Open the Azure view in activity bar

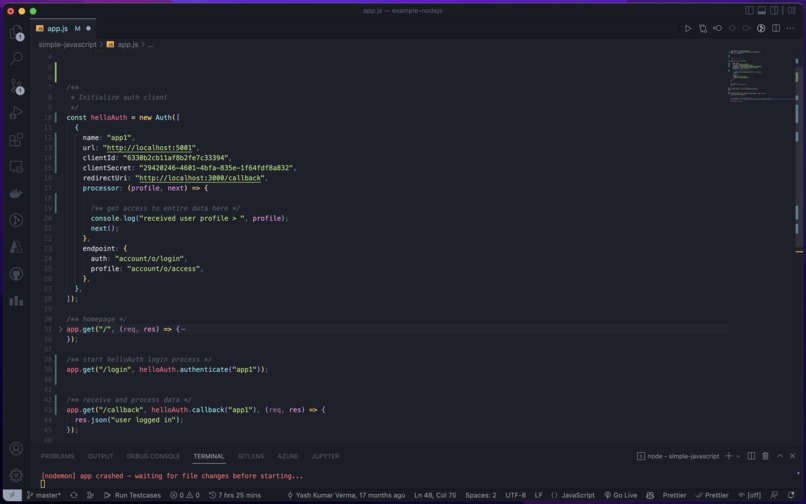(16, 247)
